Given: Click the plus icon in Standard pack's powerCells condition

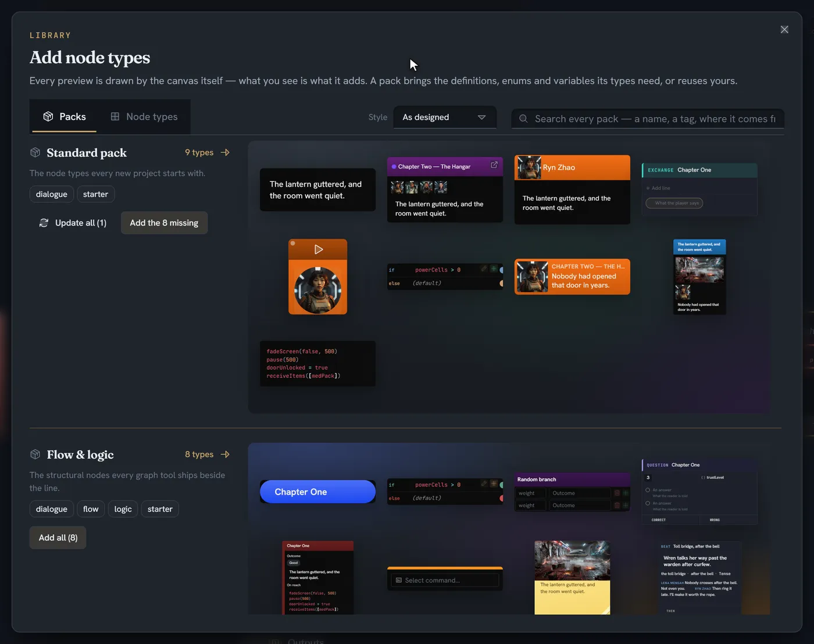Looking at the screenshot, I should tap(494, 269).
